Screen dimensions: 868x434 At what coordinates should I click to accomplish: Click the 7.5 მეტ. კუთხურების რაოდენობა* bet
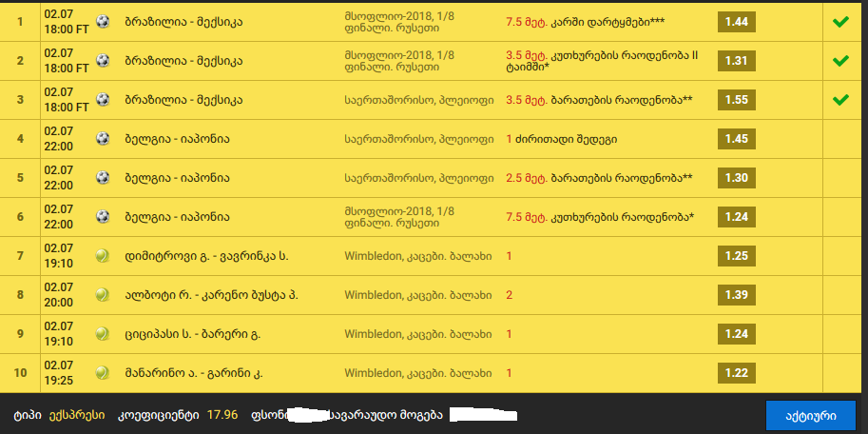tap(600, 217)
